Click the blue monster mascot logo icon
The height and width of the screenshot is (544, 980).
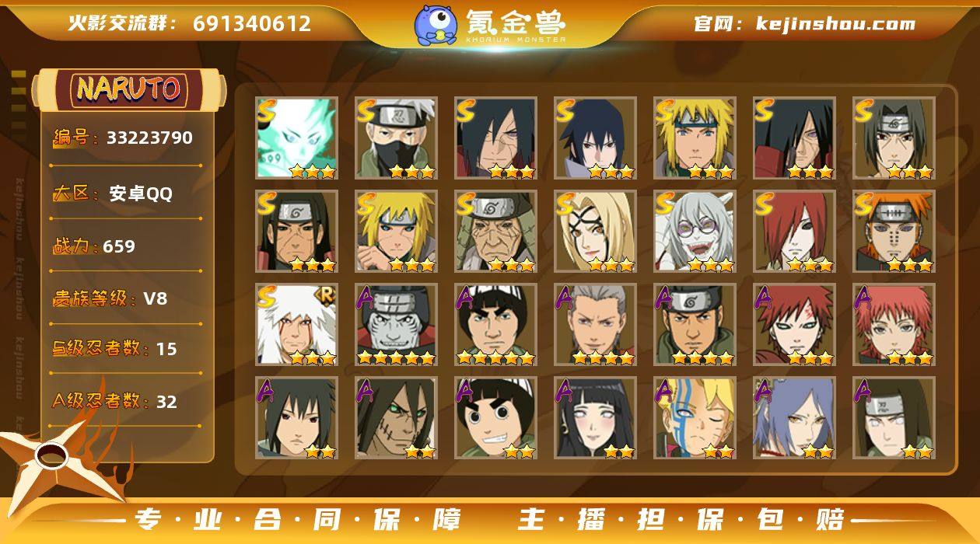[435, 25]
